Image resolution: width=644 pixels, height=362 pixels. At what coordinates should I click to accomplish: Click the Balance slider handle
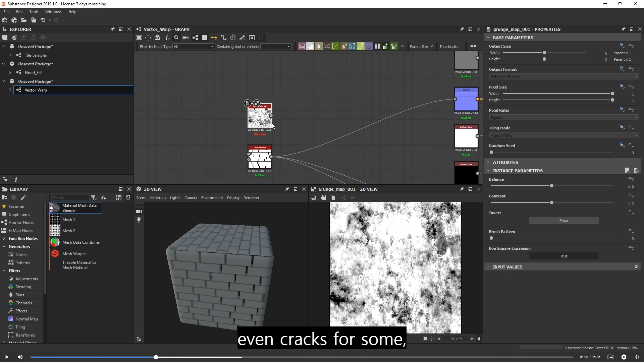tap(551, 186)
